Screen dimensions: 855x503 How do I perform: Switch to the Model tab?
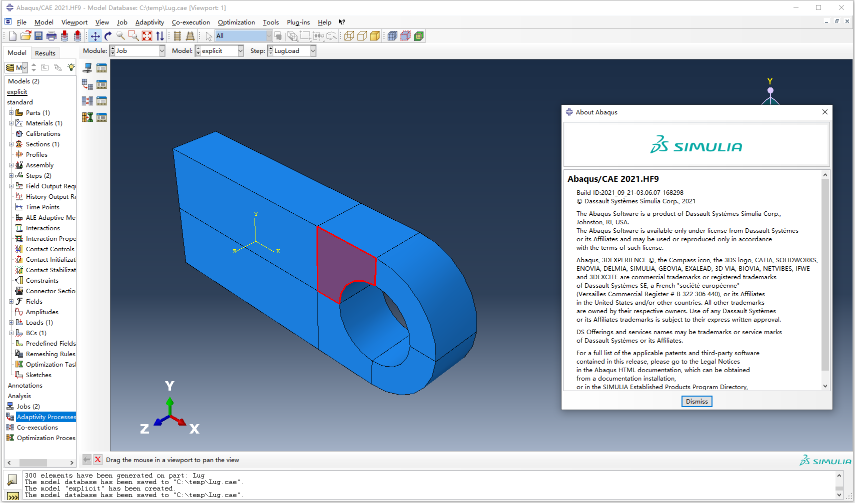click(16, 52)
